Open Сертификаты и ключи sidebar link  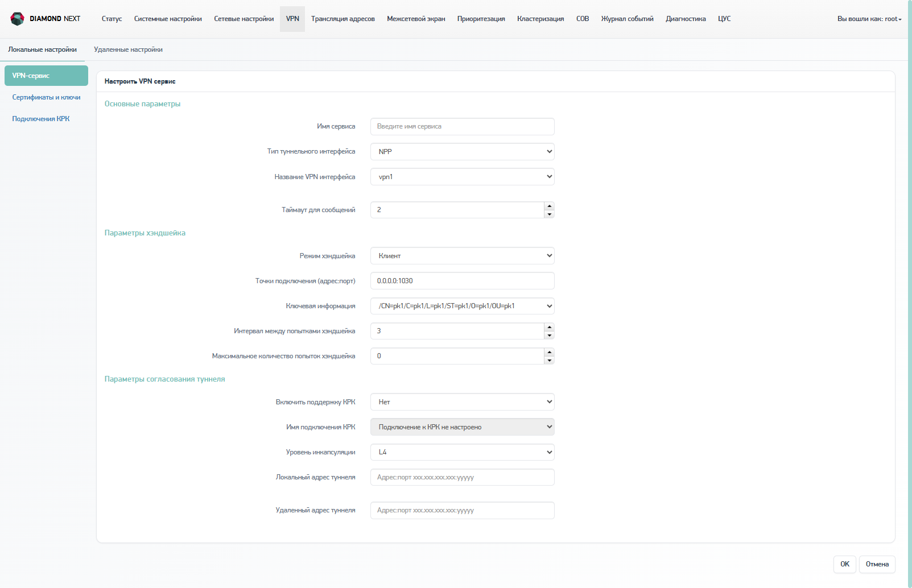click(x=46, y=97)
